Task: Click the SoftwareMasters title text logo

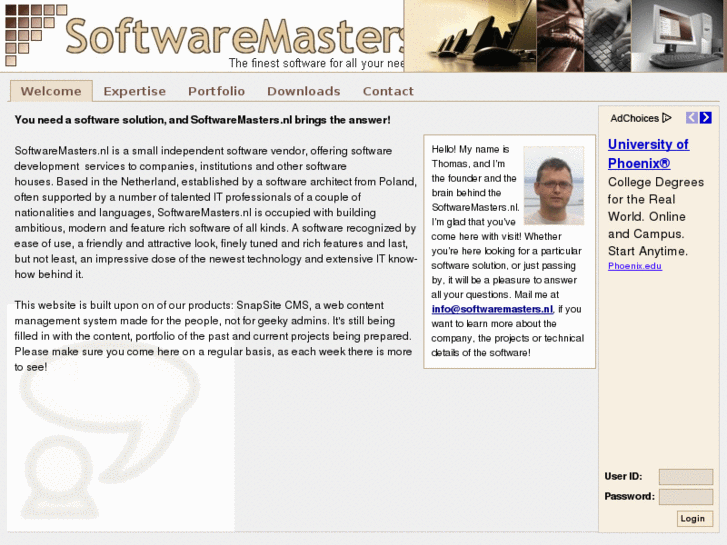Action: tap(234, 36)
